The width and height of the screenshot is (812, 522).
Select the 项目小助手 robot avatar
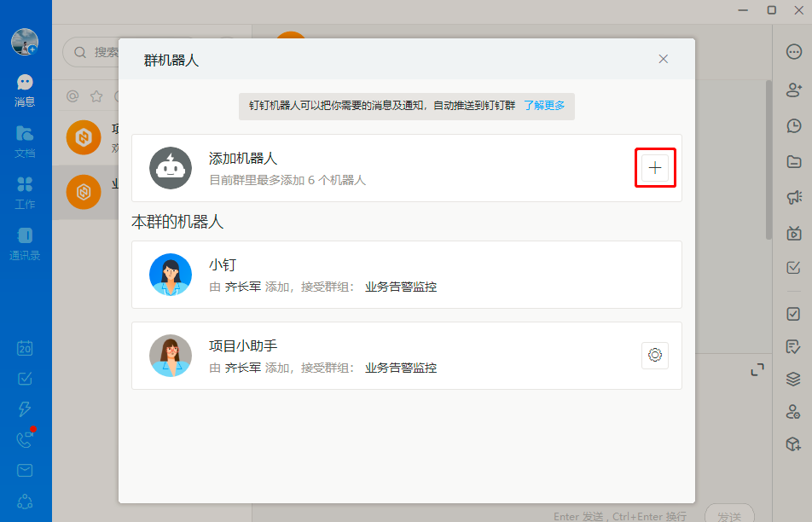click(x=171, y=355)
